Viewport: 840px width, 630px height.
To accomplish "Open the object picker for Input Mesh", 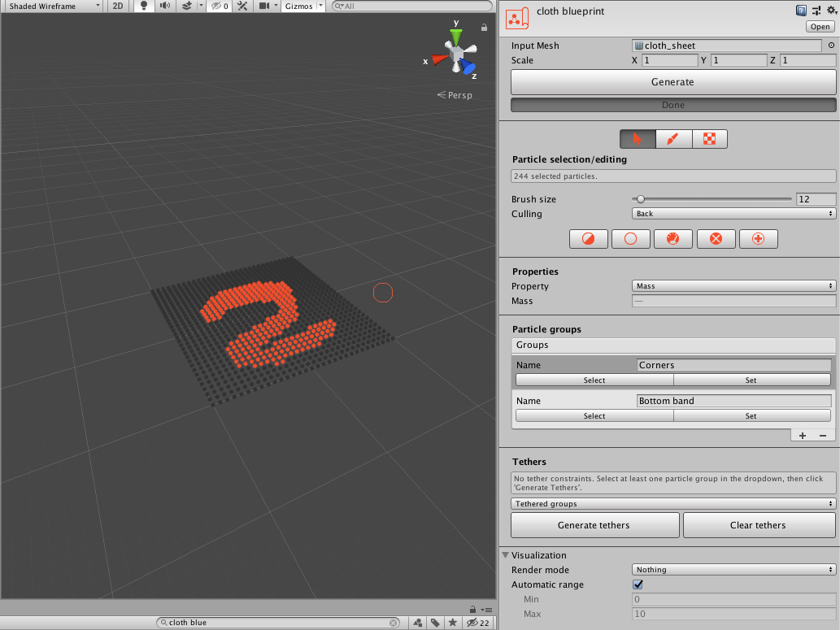I will click(831, 46).
